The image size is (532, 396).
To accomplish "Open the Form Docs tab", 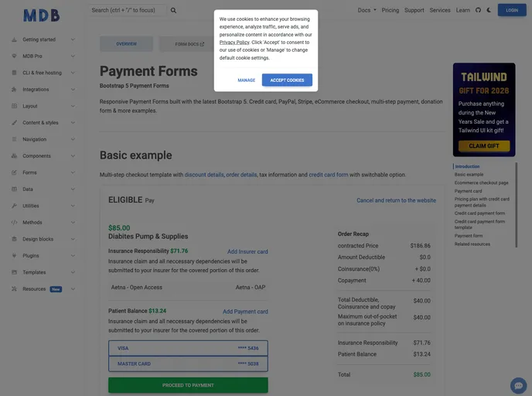I will click(x=189, y=44).
